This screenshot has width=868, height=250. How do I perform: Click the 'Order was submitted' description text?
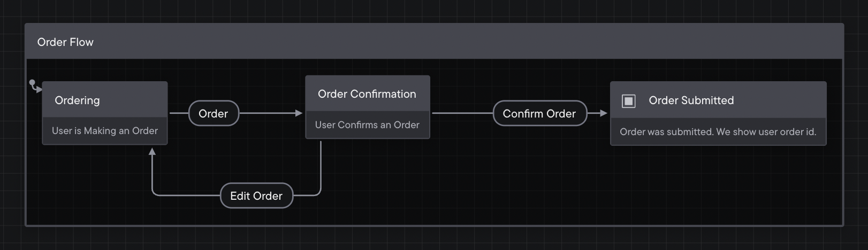click(x=718, y=132)
